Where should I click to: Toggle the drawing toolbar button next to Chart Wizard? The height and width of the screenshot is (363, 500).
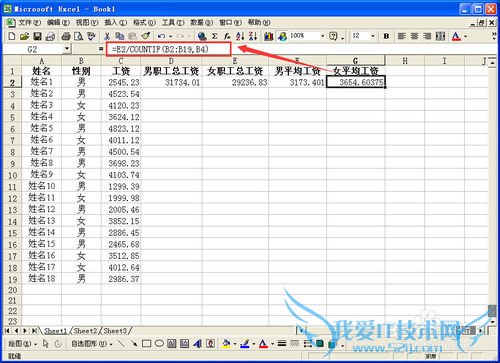click(x=282, y=36)
